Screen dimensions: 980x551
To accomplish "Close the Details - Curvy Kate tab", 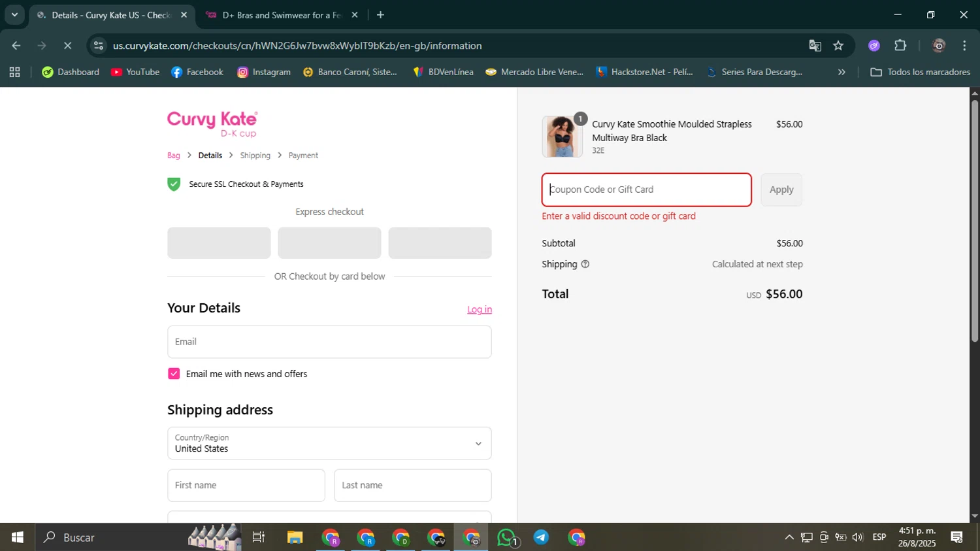I will pyautogui.click(x=184, y=15).
